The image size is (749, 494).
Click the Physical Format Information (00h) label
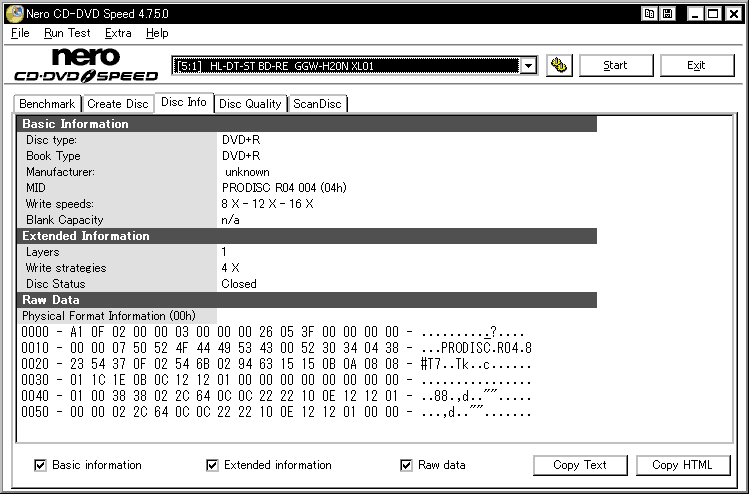click(x=109, y=316)
